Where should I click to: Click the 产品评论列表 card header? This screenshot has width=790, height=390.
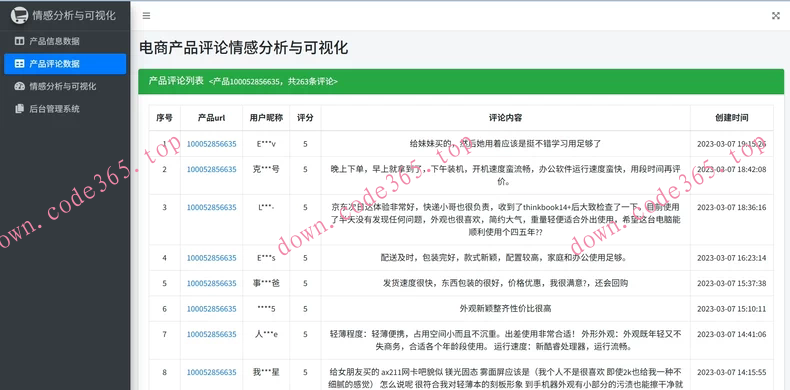[461, 81]
